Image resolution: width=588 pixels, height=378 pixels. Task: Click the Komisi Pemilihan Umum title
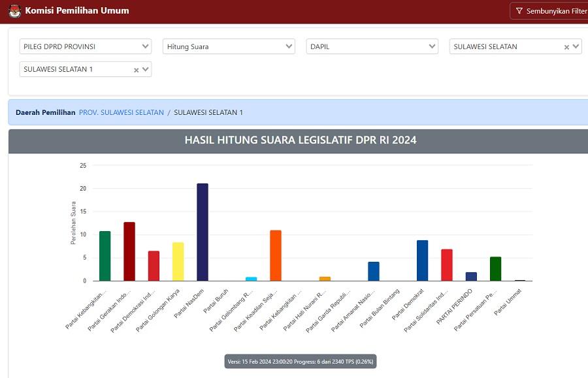click(77, 10)
